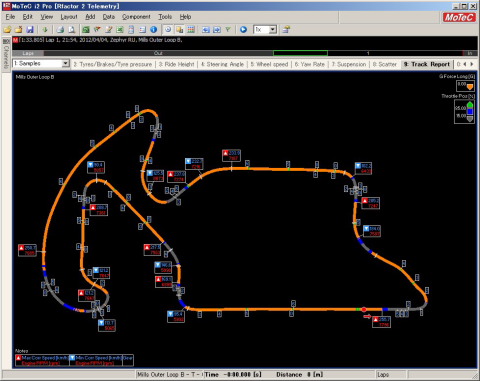Select the Track Report tab
Screen dimensions: 480x381
(427, 64)
